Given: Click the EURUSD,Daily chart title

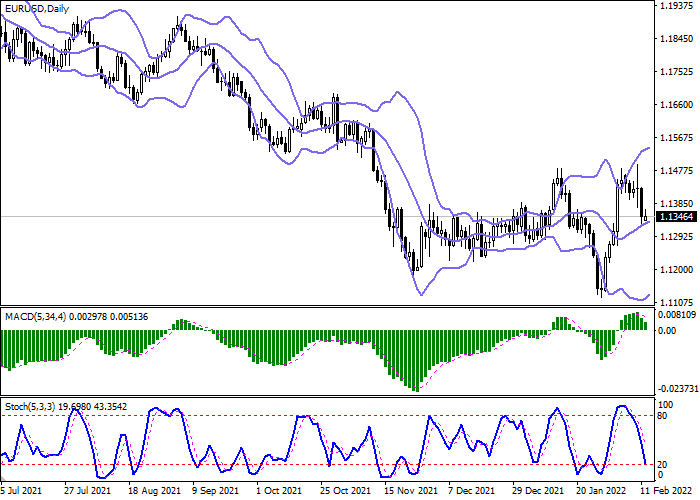Looking at the screenshot, I should (37, 8).
